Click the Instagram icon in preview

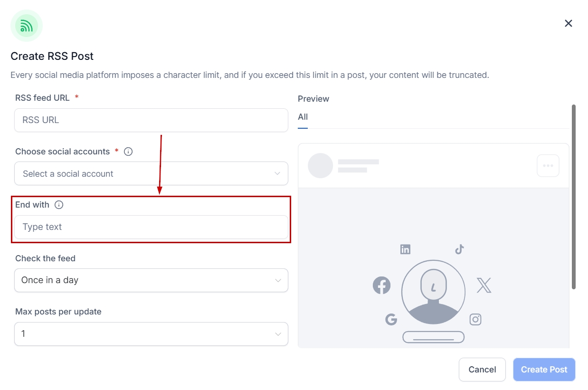click(x=475, y=319)
